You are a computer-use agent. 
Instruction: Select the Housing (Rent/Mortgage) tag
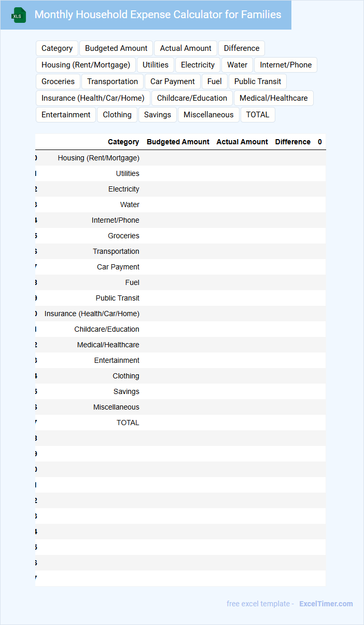(x=86, y=65)
